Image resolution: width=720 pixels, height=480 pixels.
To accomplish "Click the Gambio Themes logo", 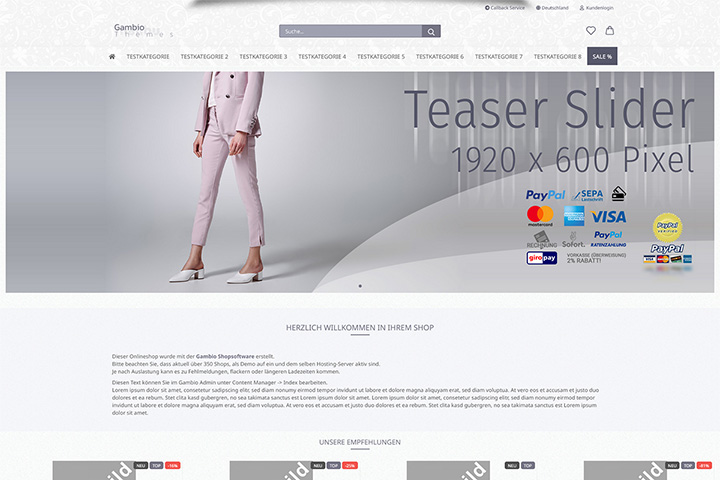I will click(x=143, y=30).
